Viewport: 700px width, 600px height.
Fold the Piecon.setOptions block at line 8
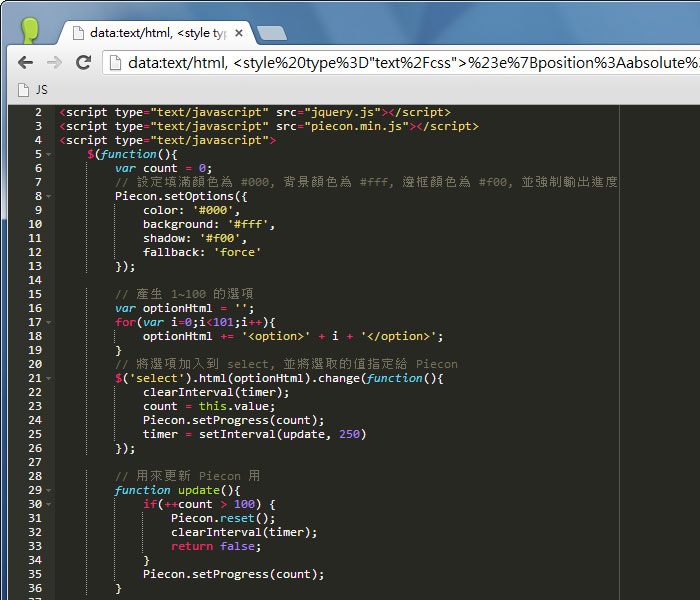[49, 197]
